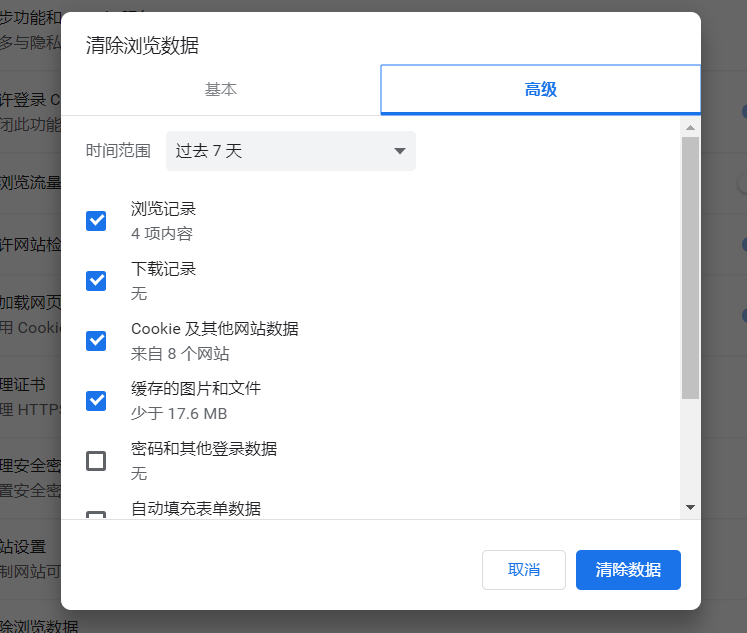Click the 自动填充表单数据 label text
The image size is (747, 633).
coord(196,509)
